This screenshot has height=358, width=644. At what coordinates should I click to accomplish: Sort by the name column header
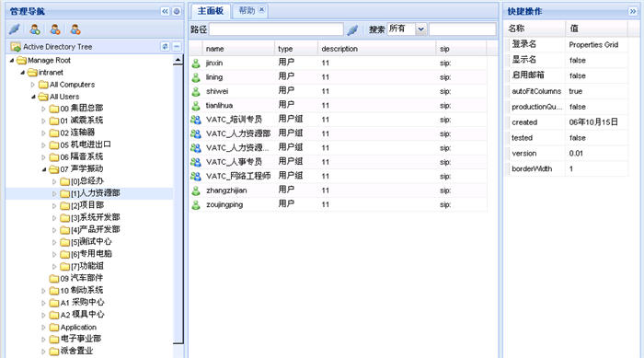(239, 49)
